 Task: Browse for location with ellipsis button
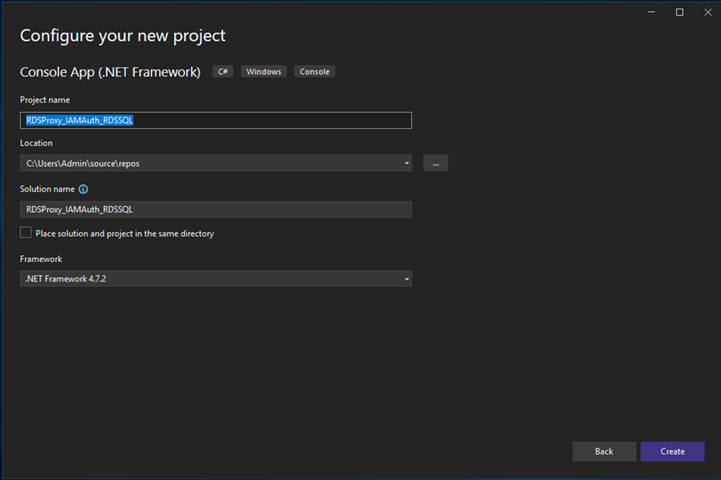pos(435,163)
